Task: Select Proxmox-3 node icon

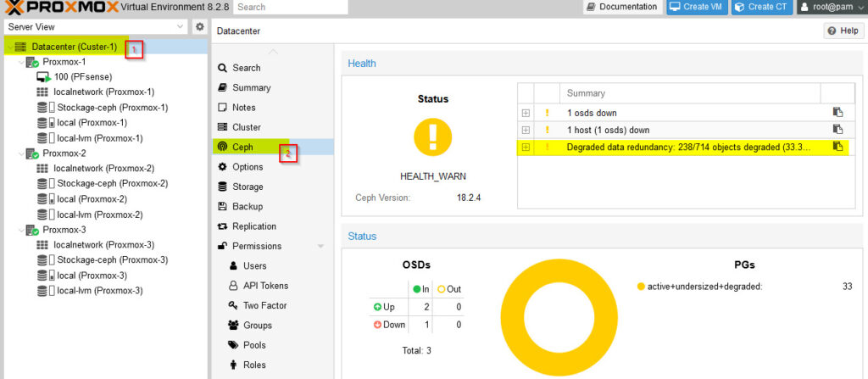Action: coord(32,230)
